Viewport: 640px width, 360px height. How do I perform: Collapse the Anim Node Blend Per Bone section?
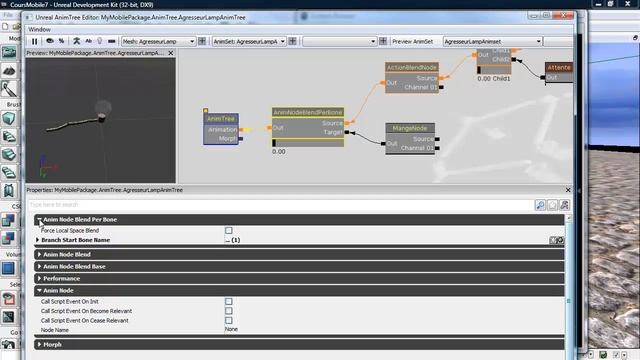pos(40,220)
